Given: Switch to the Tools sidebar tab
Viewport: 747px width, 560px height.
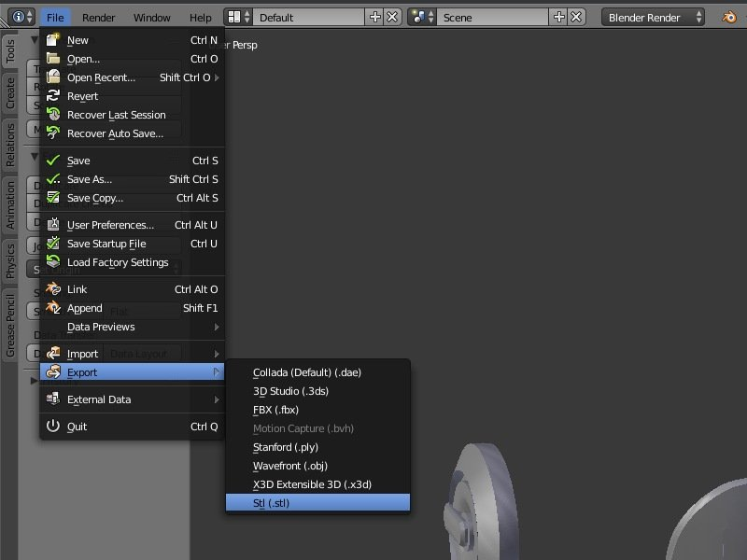Looking at the screenshot, I should tap(10, 51).
